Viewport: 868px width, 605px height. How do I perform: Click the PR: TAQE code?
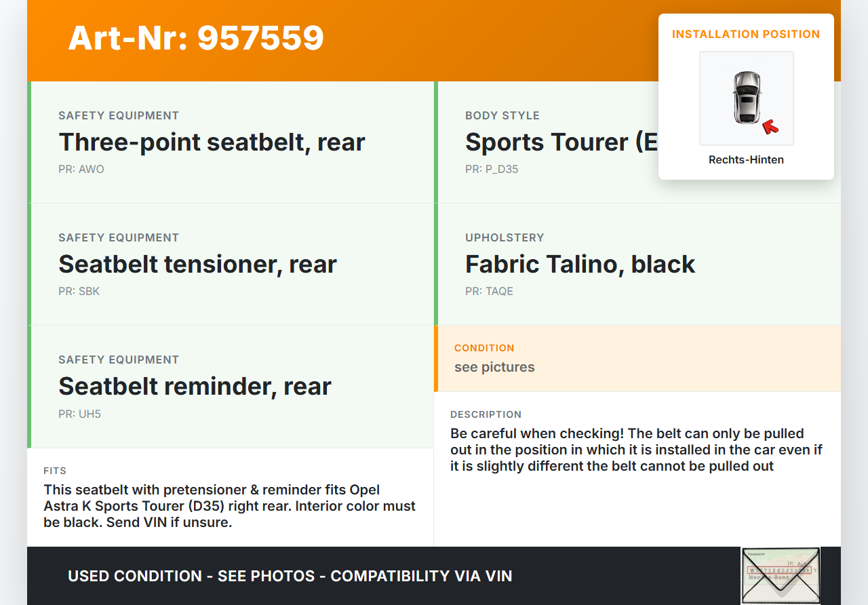click(489, 292)
